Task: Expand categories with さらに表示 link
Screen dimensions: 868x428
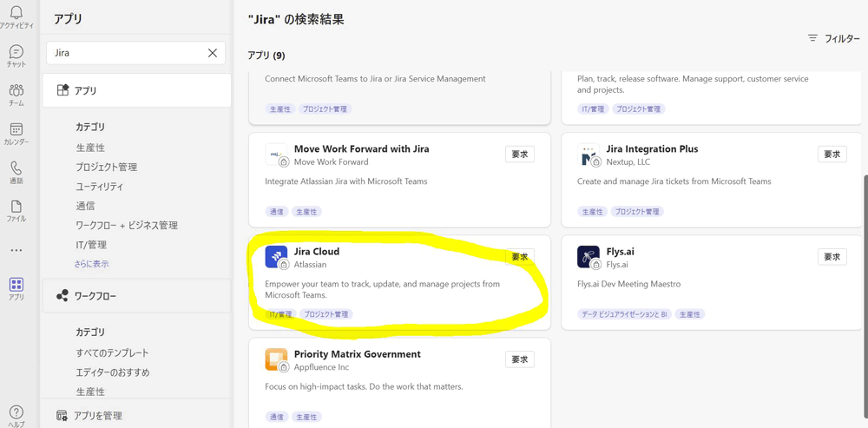Action: pos(92,264)
